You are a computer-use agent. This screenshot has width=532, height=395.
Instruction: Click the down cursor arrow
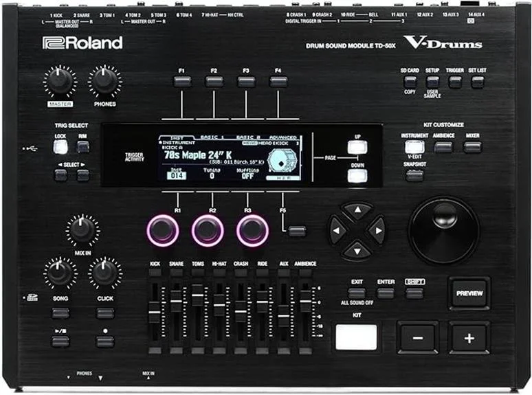coord(357,251)
